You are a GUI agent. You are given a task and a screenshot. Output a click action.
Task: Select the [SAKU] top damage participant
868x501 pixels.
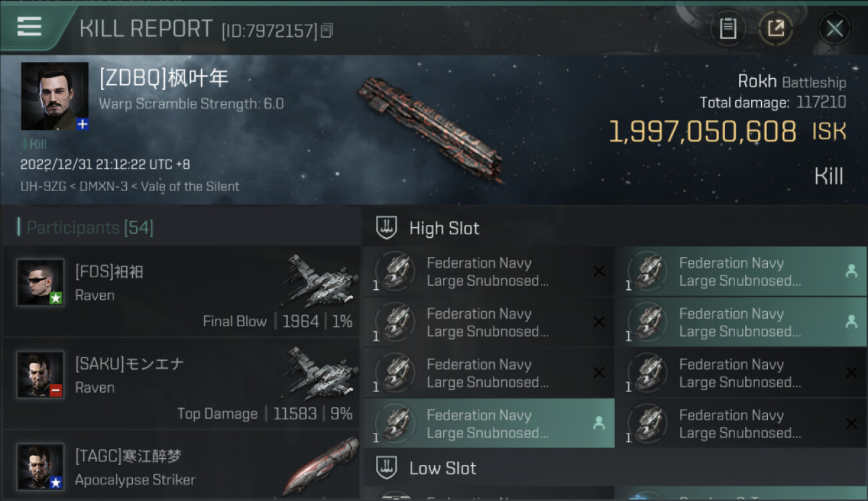182,383
